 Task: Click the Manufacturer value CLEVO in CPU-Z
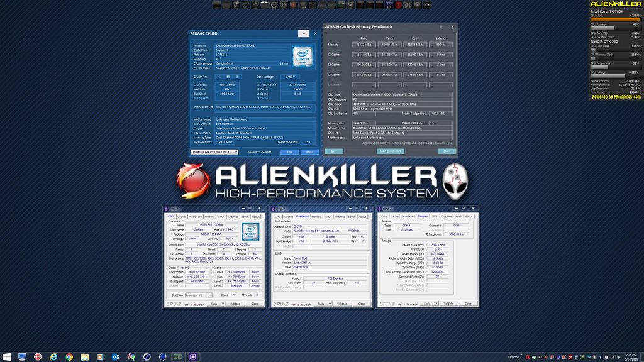pos(331,226)
